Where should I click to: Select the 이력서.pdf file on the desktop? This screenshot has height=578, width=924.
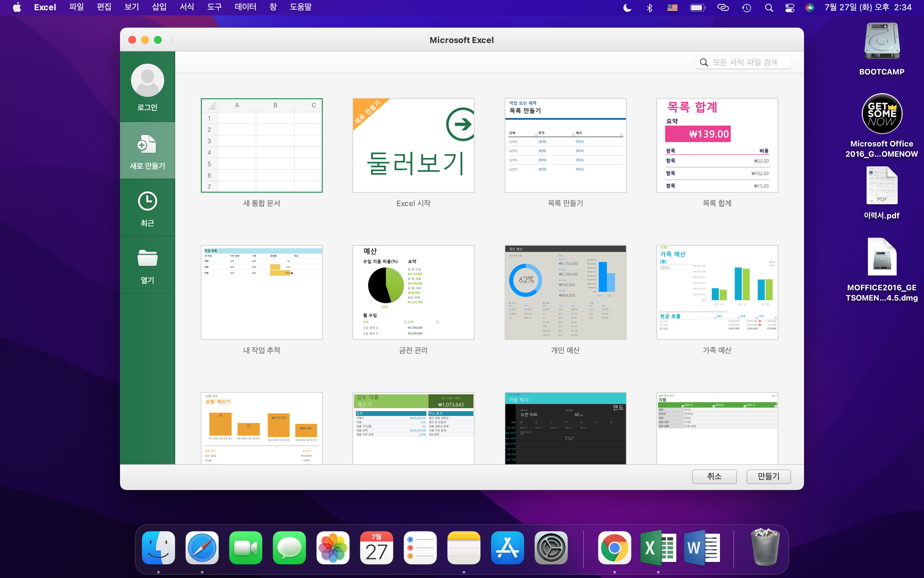pyautogui.click(x=882, y=185)
